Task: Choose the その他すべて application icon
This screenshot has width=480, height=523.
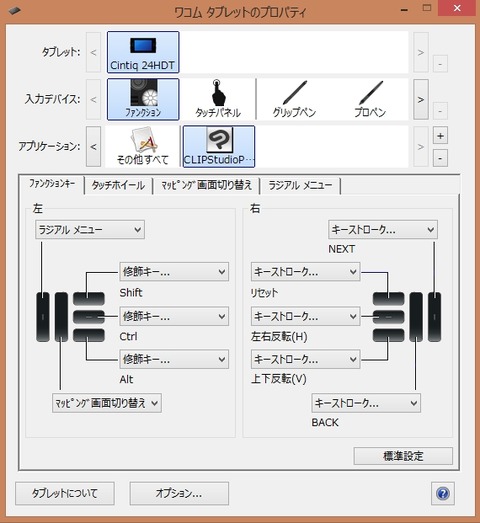Action: (143, 146)
